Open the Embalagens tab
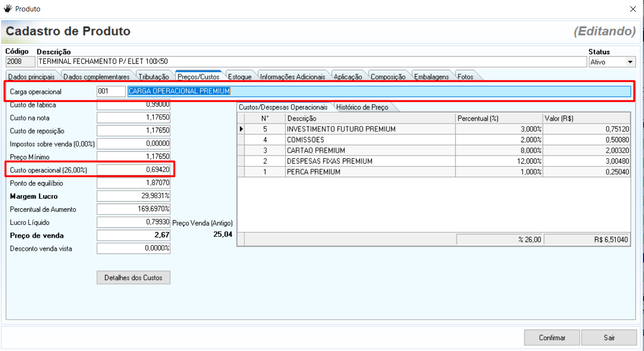The width and height of the screenshot is (644, 351). click(431, 77)
